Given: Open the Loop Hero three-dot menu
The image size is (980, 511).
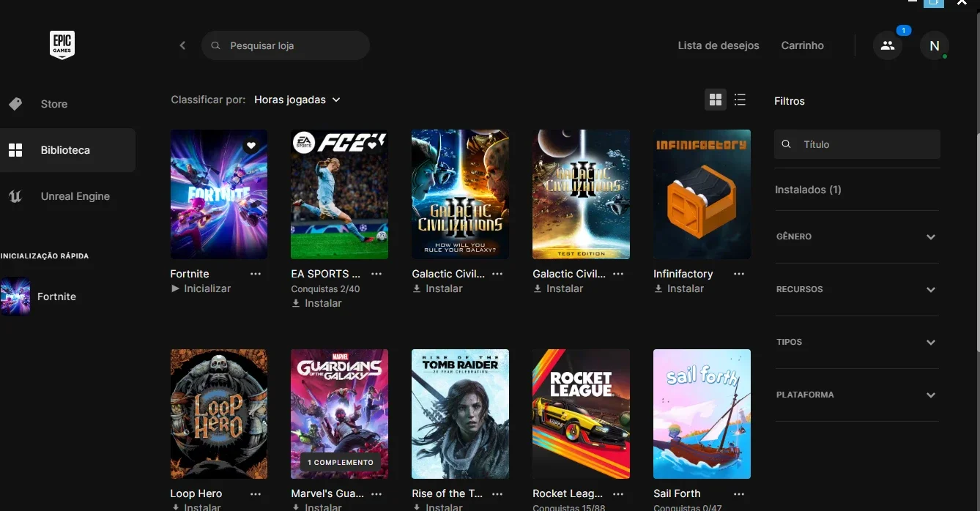Looking at the screenshot, I should [256, 493].
